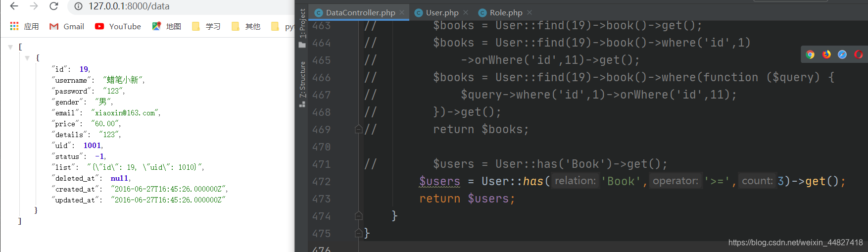Image resolution: width=868 pixels, height=252 pixels.
Task: Click the relation: parameter hint
Action: point(575,181)
